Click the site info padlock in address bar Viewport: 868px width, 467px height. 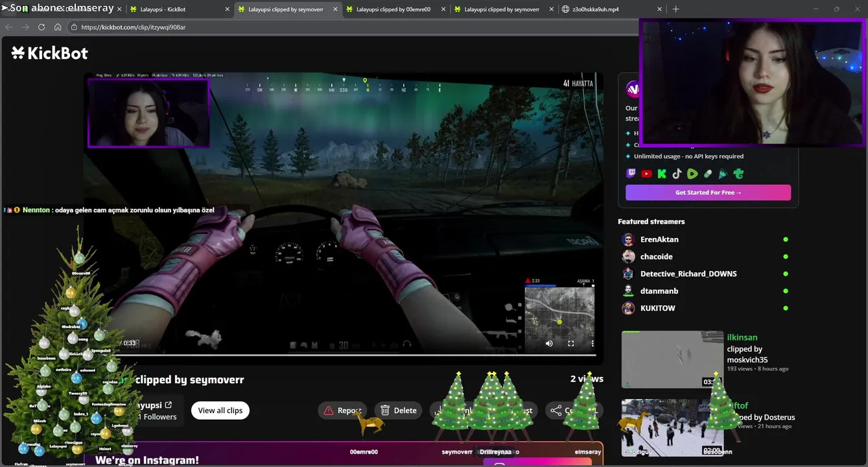pos(74,27)
